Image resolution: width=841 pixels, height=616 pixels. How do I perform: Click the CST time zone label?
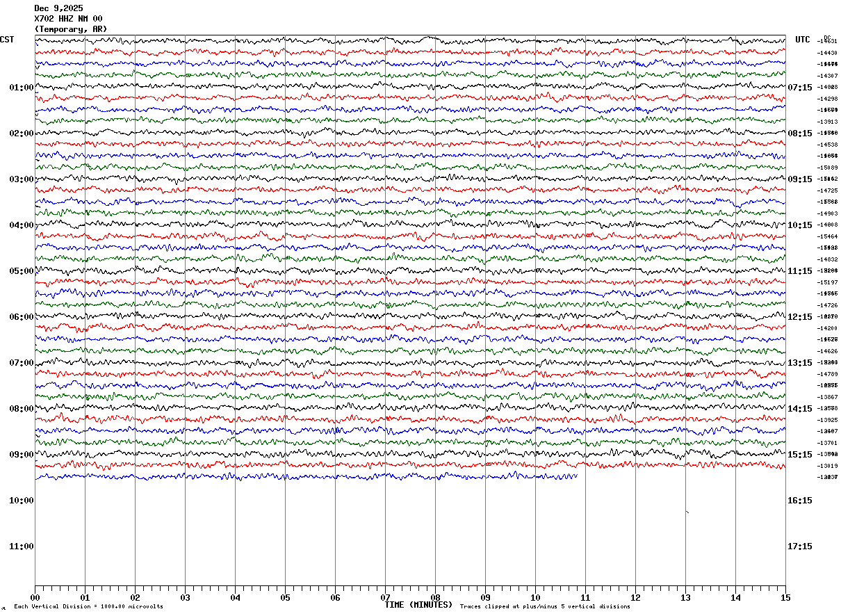pyautogui.click(x=7, y=40)
